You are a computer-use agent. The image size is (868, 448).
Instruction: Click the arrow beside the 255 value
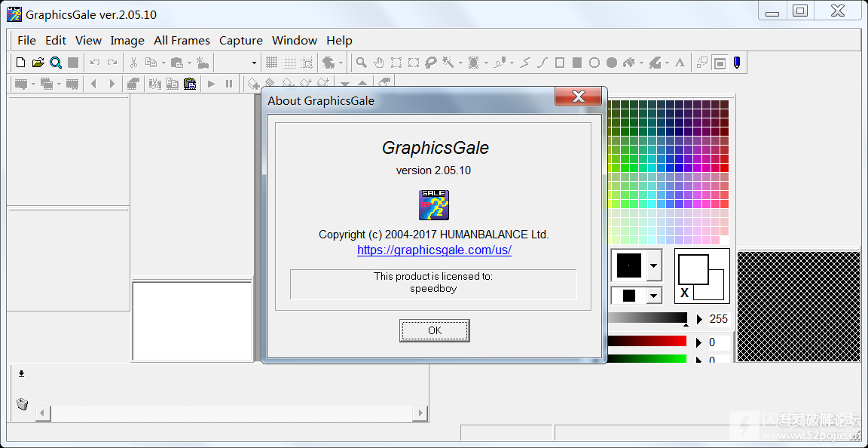click(699, 319)
